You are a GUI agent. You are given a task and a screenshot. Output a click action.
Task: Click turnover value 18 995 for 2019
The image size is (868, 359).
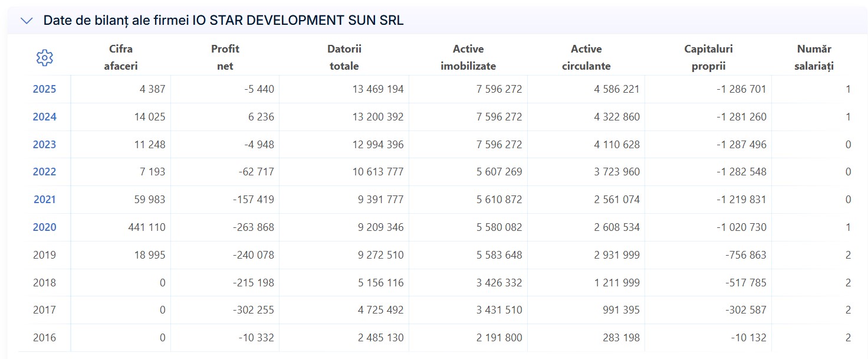pyautogui.click(x=150, y=255)
